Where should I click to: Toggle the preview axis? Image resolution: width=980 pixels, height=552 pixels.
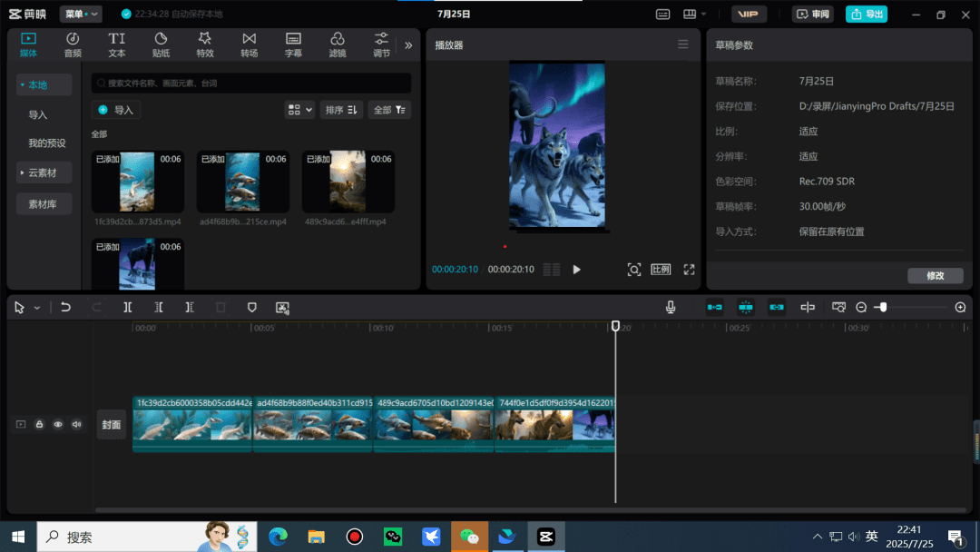coord(808,307)
